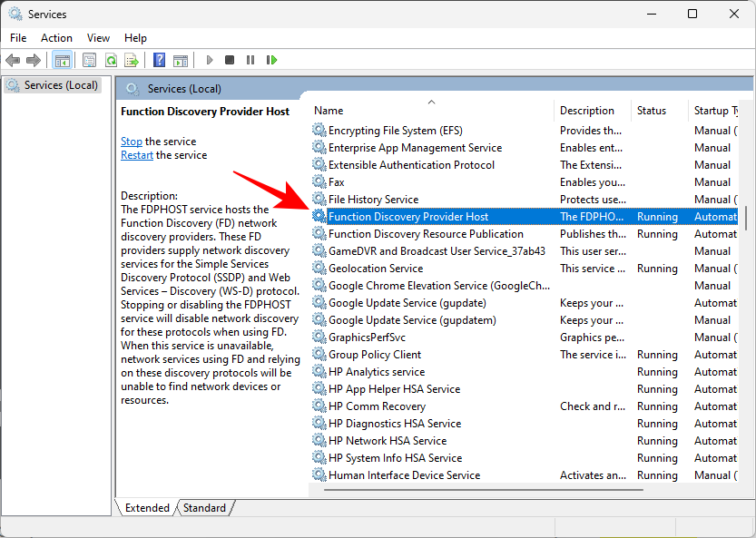Select Google Update Service (gupdatem) row
This screenshot has height=538, width=756.
pos(524,320)
